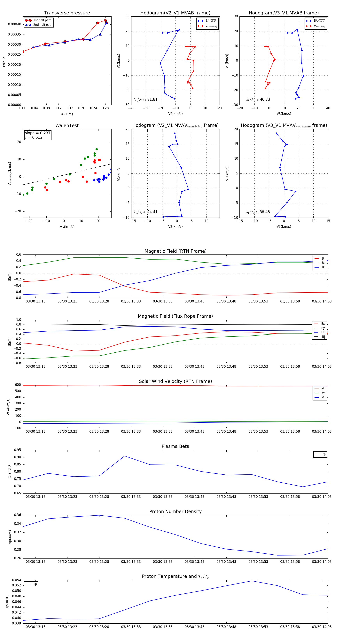Click the λ1/λ3 ≈ 40.73 annotation
The height and width of the screenshot is (644, 351).
click(x=258, y=100)
